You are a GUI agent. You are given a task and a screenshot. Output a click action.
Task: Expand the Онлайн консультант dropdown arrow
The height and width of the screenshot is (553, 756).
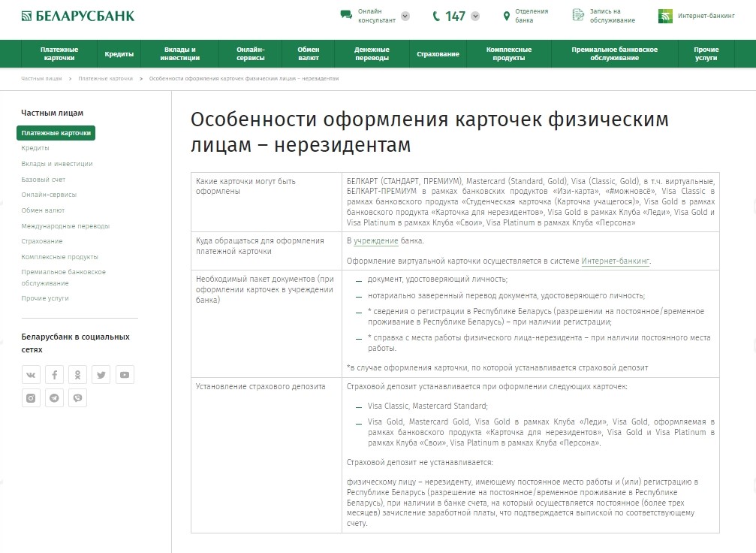[x=405, y=16]
